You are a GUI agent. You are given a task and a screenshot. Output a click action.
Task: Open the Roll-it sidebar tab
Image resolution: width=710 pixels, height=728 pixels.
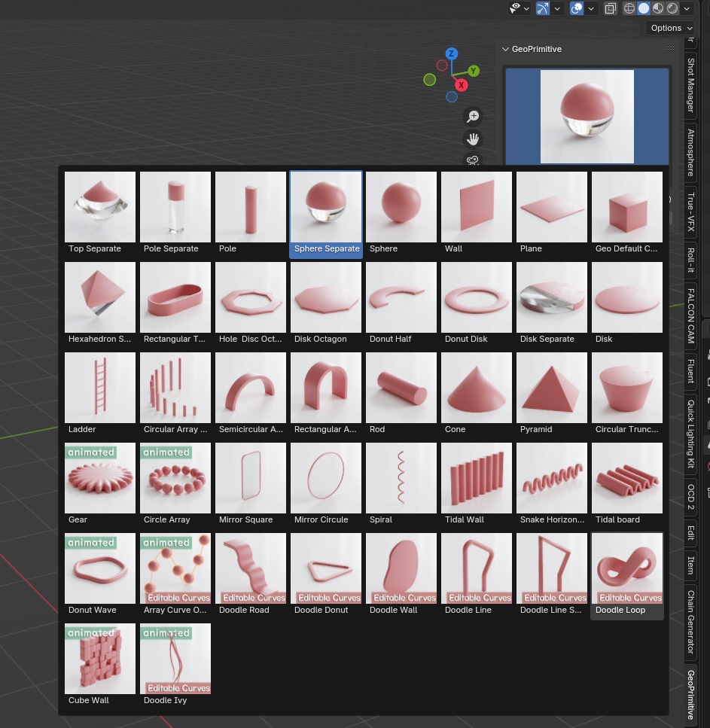point(690,260)
